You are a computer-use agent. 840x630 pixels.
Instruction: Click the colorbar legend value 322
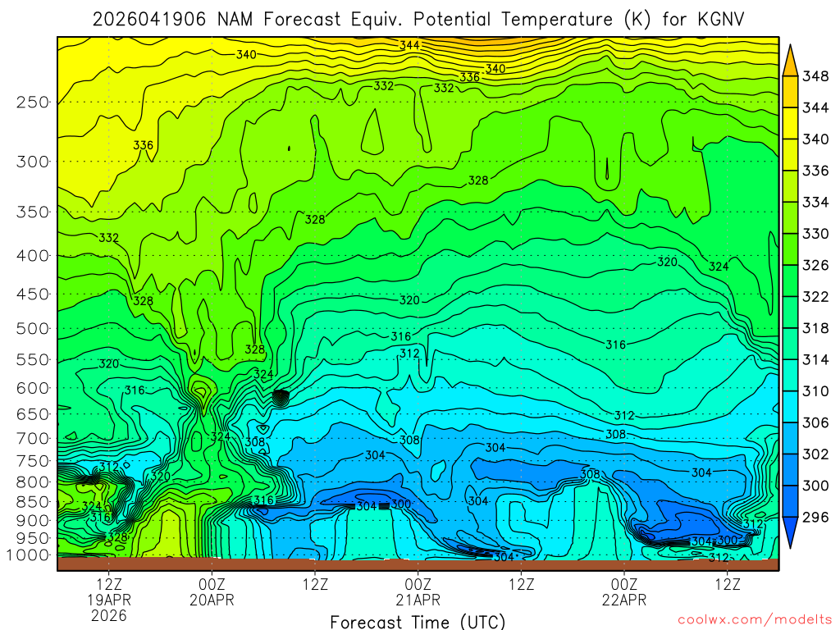tap(815, 296)
